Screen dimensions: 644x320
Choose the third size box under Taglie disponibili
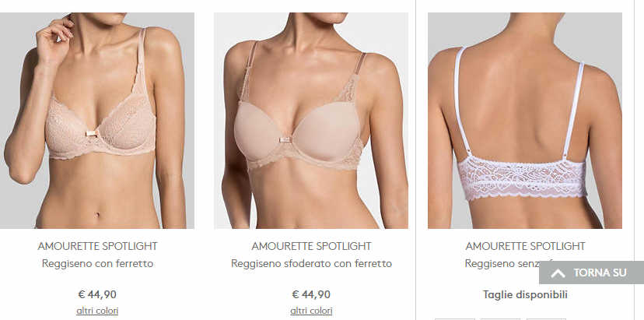tap(546, 319)
